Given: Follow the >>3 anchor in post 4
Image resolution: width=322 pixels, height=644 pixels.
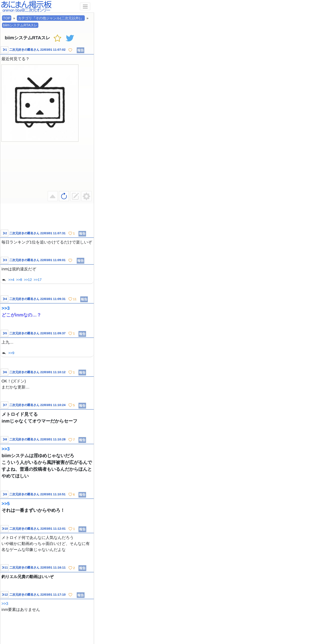Looking at the screenshot, I should 6,308.
